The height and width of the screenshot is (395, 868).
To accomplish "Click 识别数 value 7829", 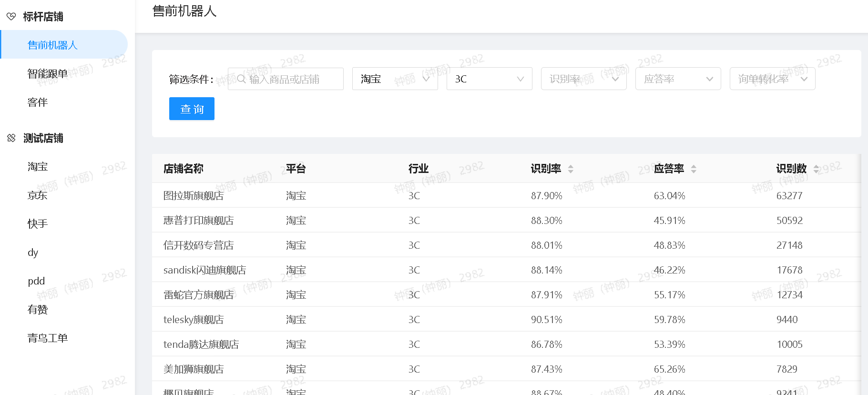I will [x=787, y=369].
